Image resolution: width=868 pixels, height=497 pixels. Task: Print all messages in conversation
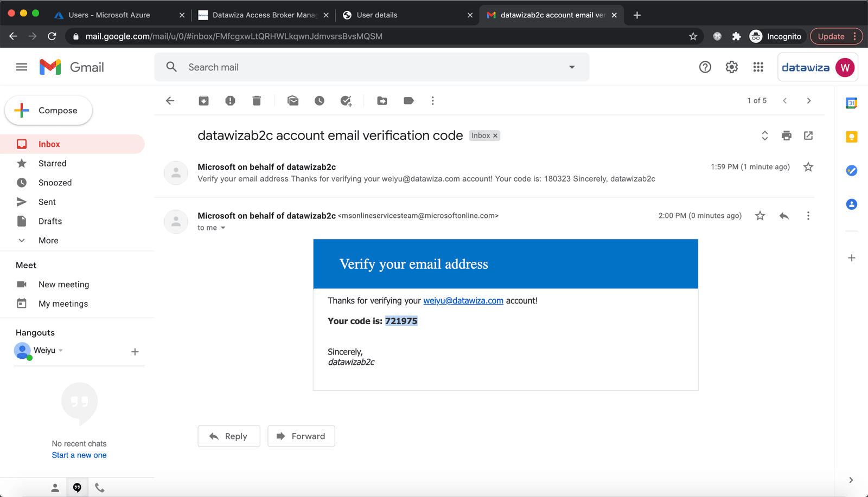coord(787,135)
